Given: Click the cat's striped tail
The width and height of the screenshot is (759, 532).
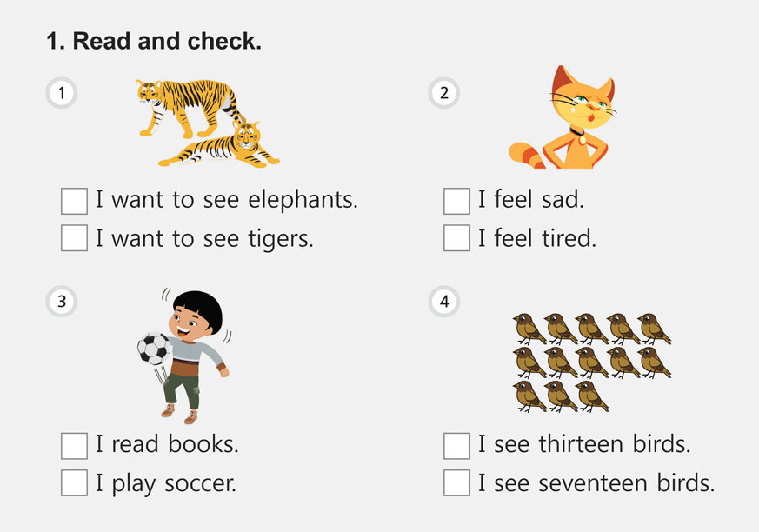Looking at the screenshot, I should click(528, 155).
